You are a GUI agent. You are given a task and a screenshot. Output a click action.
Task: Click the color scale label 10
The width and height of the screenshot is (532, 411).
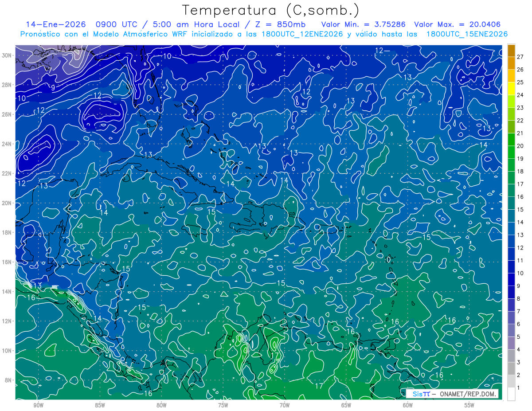(x=520, y=273)
